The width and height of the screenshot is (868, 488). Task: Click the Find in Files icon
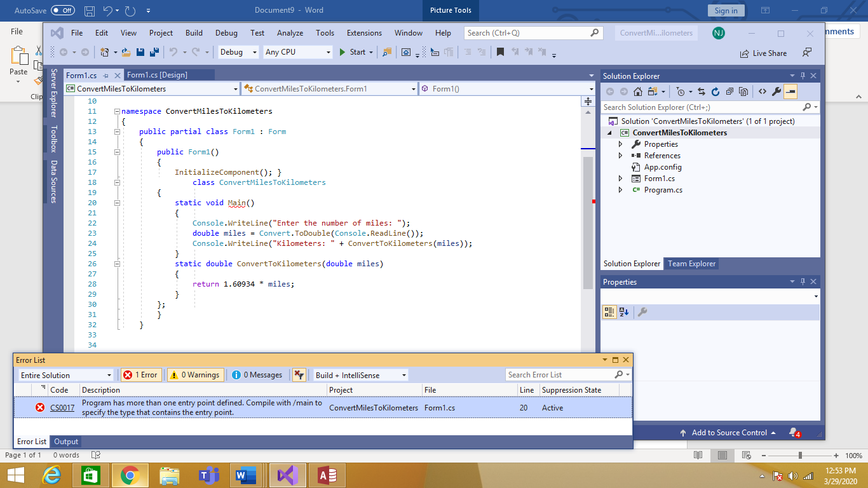pyautogui.click(x=386, y=52)
